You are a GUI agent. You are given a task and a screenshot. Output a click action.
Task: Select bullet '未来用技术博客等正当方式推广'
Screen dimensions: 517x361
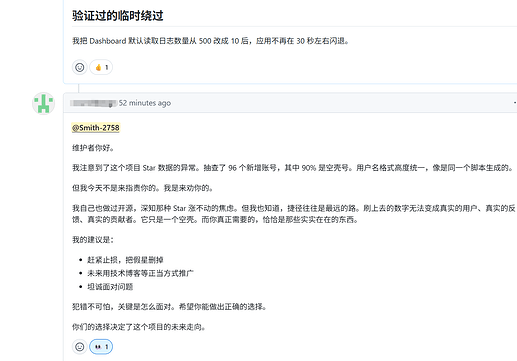(140, 273)
